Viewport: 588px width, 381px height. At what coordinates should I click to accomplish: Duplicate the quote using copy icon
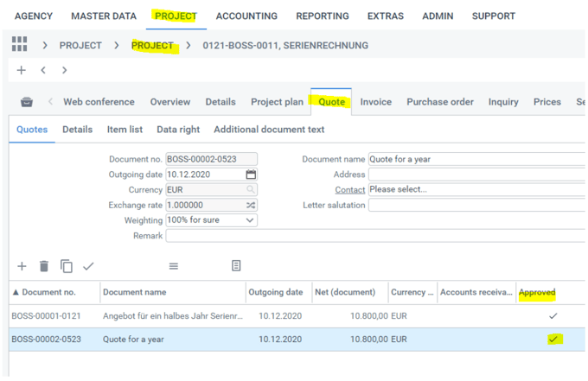[67, 266]
